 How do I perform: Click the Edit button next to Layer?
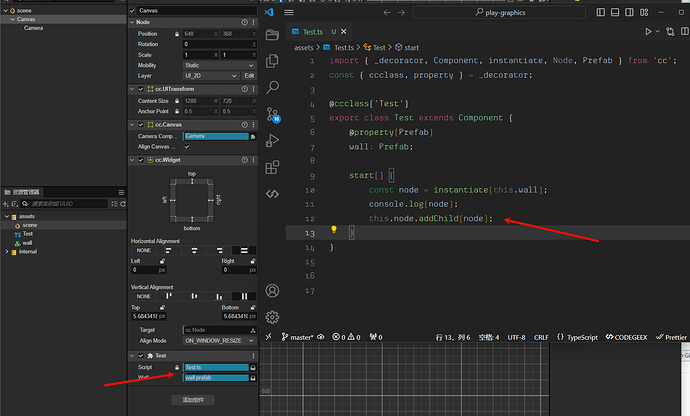(x=248, y=75)
